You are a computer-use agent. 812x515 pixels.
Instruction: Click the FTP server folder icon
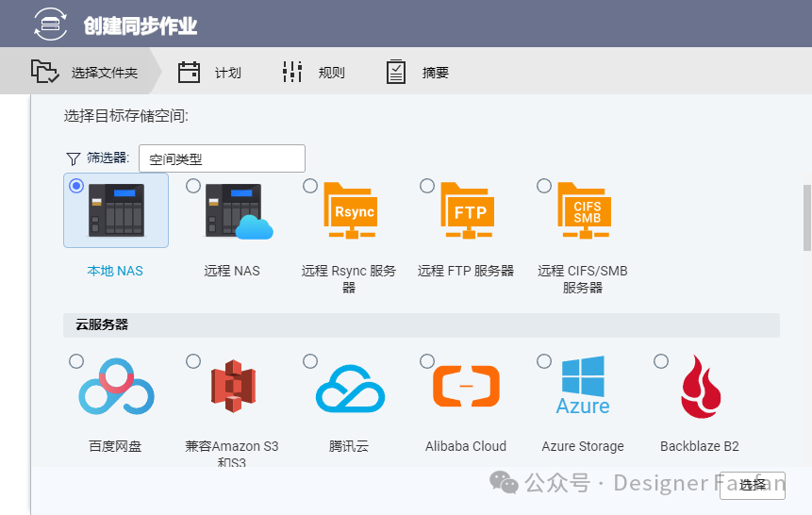[467, 211]
